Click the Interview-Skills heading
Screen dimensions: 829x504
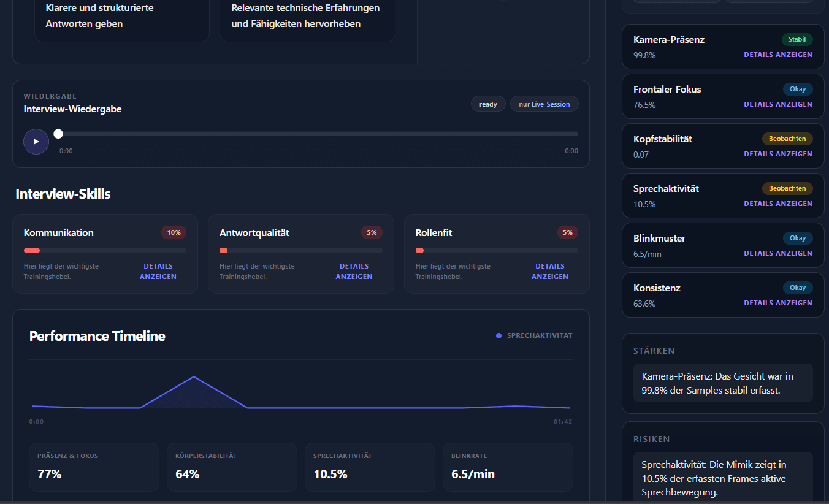[x=63, y=194]
